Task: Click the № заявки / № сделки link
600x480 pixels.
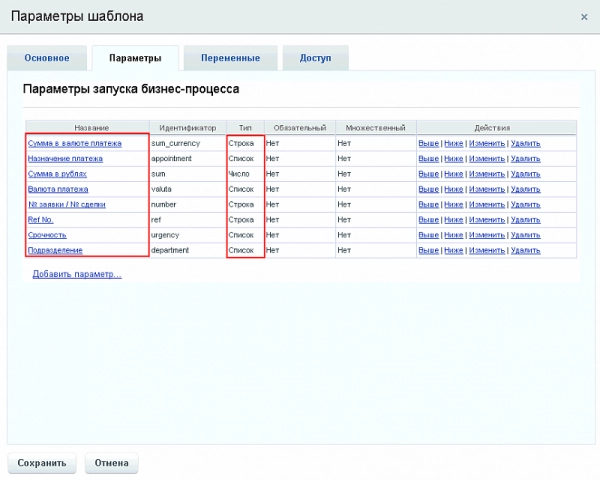Action: click(x=69, y=204)
